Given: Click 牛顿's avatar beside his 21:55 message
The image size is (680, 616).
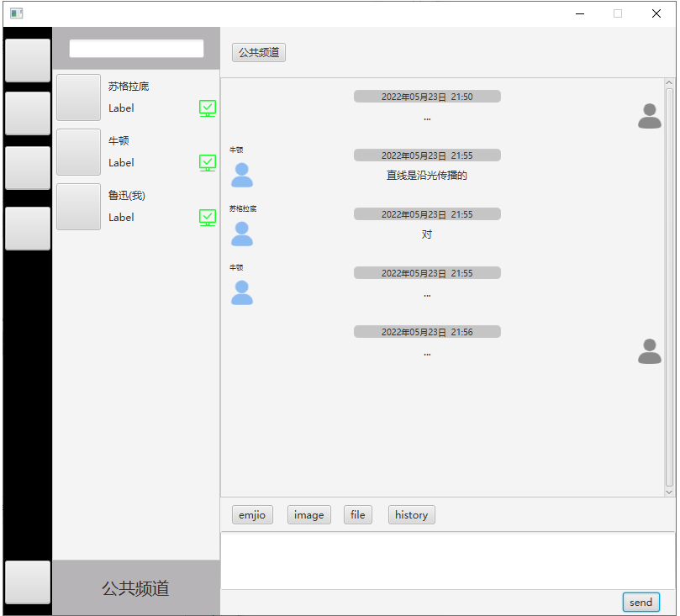Looking at the screenshot, I should [242, 175].
